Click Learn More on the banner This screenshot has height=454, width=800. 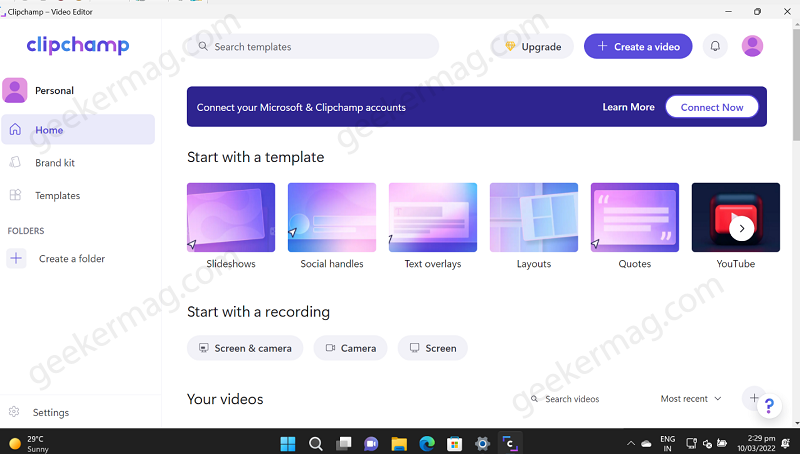(x=628, y=107)
